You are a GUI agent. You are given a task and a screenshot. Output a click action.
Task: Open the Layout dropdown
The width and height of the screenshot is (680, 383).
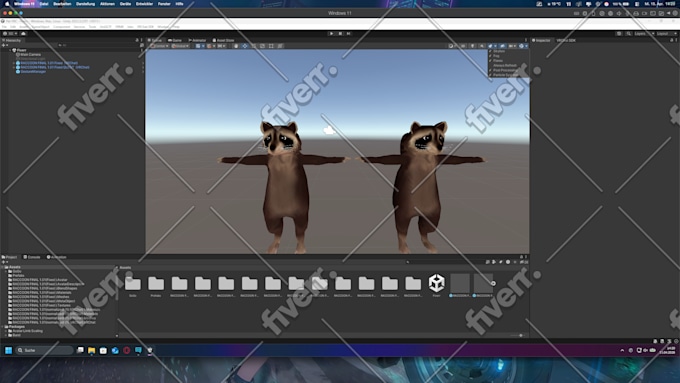[x=666, y=33]
